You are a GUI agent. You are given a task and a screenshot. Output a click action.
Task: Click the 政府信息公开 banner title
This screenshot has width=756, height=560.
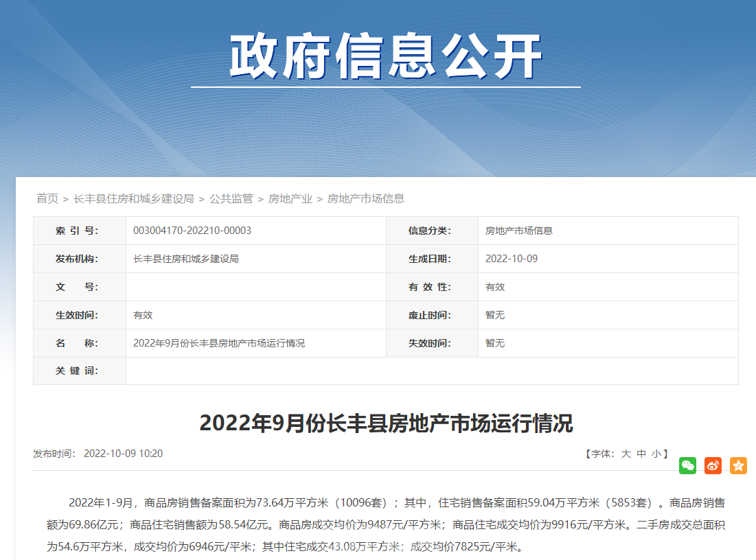(386, 56)
